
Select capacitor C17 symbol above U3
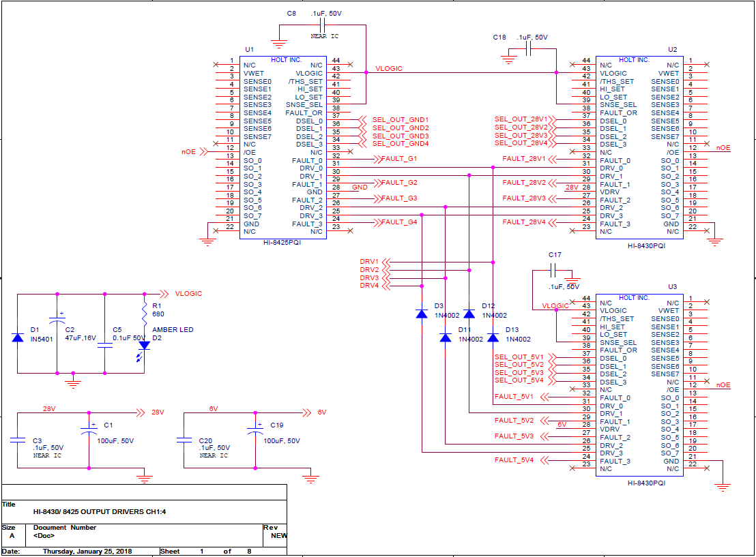tap(553, 271)
